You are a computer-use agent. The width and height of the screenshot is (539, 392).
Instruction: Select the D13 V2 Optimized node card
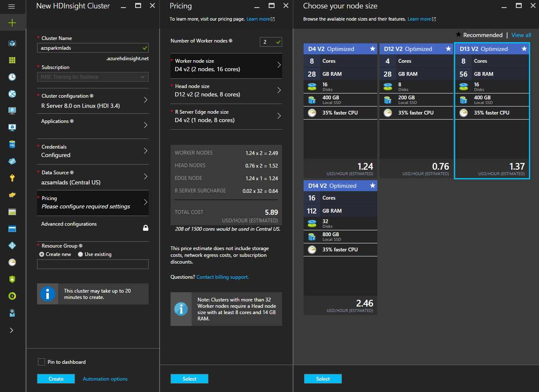coord(492,111)
